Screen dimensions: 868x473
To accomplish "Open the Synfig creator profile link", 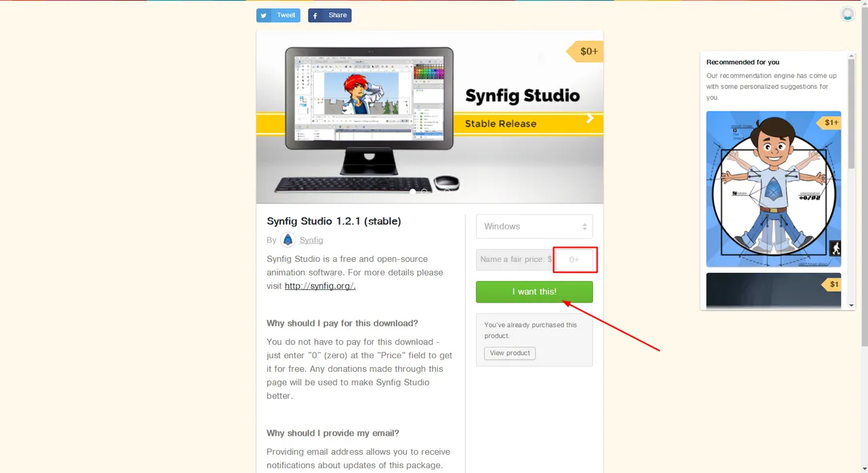I will click(x=311, y=240).
